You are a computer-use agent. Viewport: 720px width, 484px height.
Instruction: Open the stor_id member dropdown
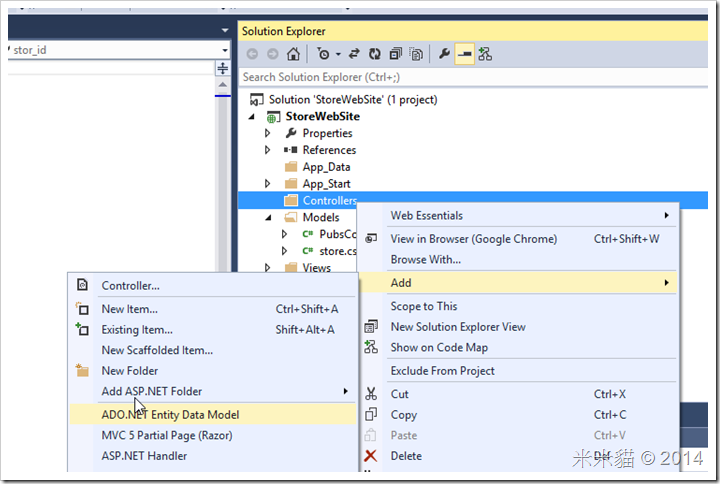225,50
